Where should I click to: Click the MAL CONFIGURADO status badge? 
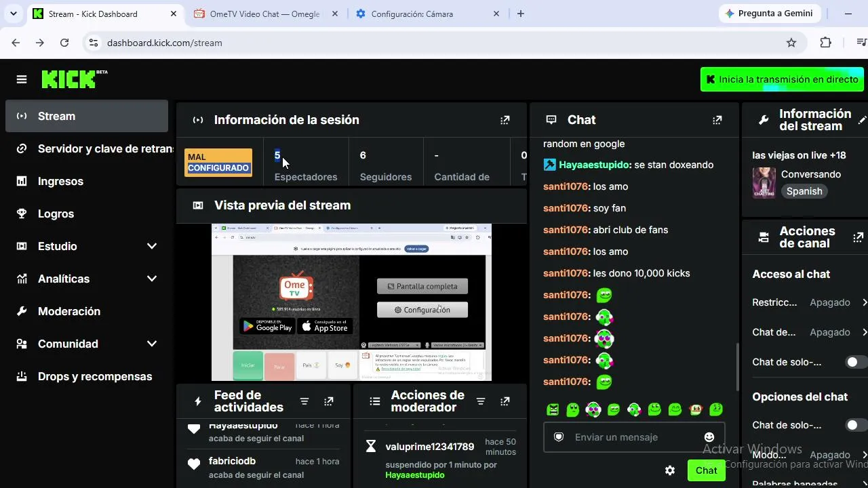(218, 163)
